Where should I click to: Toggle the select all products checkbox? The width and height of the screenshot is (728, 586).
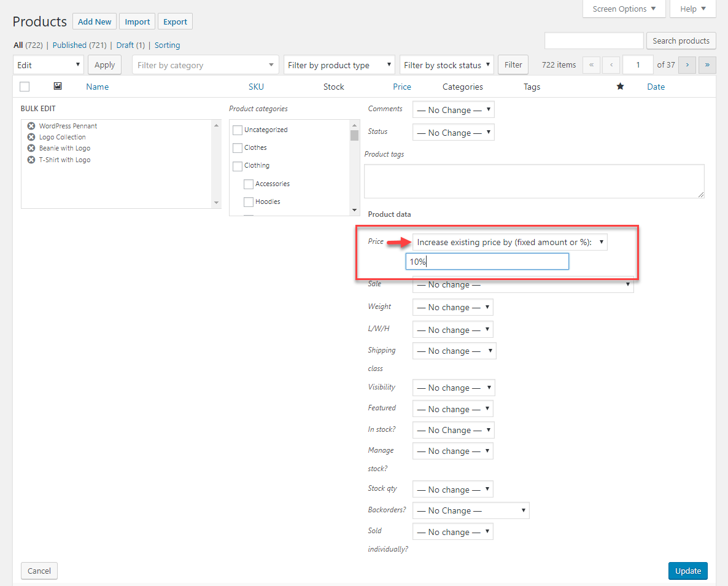pyautogui.click(x=25, y=87)
